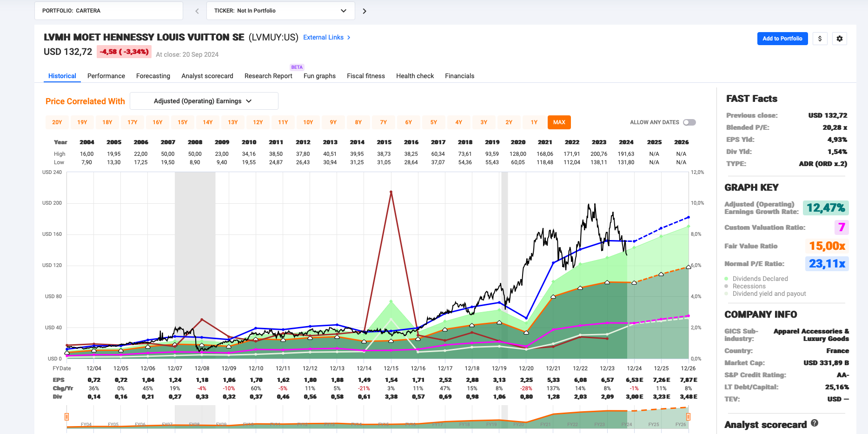Click right handle of range slider

pos(688,417)
